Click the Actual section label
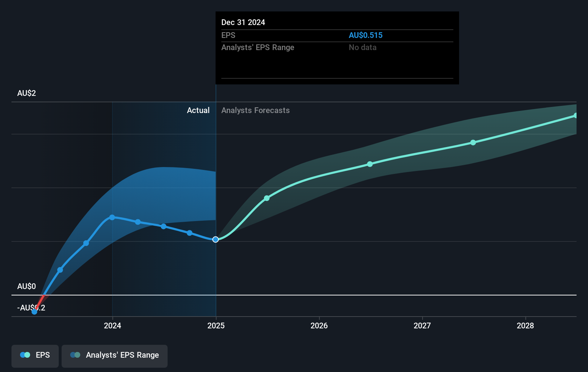Image resolution: width=588 pixels, height=372 pixels. [198, 110]
